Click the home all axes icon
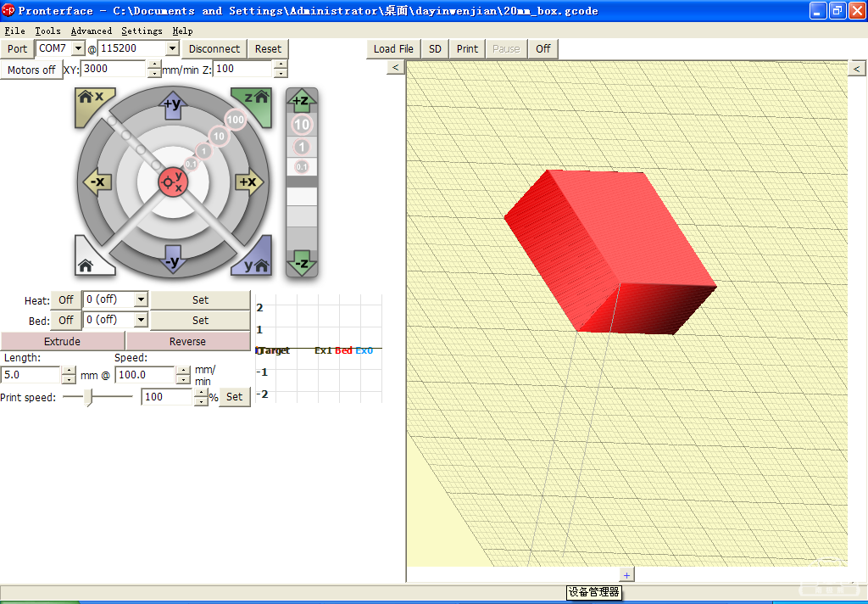The width and height of the screenshot is (868, 604). 87,264
